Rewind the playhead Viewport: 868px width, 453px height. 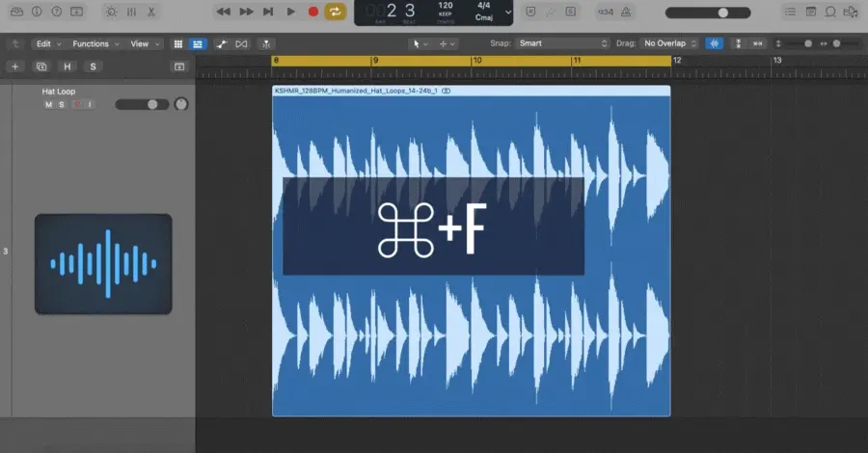pos(224,12)
